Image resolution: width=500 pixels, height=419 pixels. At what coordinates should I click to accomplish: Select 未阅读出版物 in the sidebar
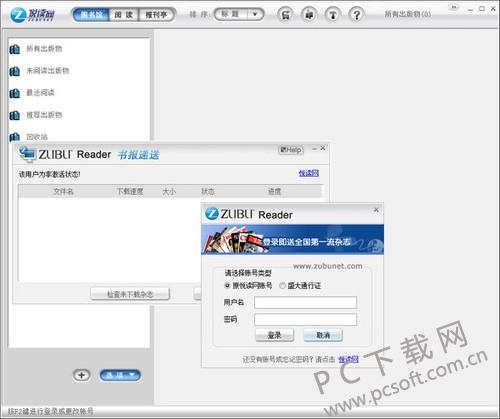[x=48, y=71]
